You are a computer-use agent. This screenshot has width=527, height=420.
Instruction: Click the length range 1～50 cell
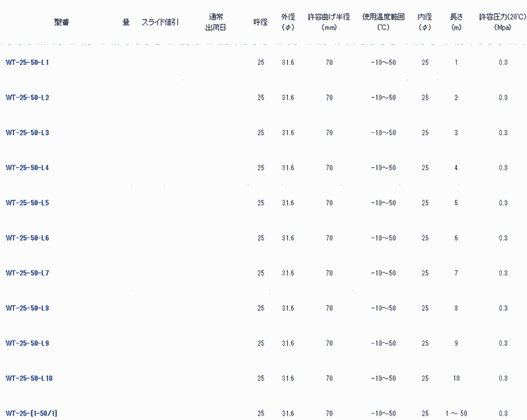pos(456,413)
